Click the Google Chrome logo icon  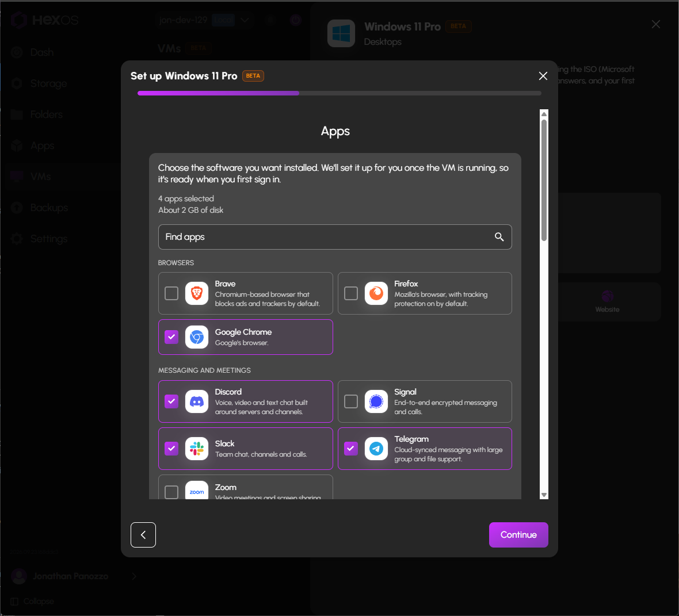(197, 337)
